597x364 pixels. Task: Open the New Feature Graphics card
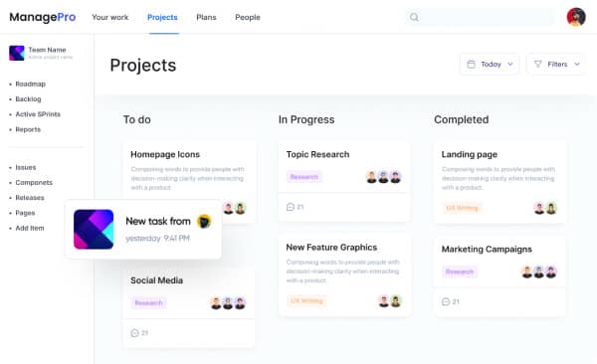coord(344,274)
